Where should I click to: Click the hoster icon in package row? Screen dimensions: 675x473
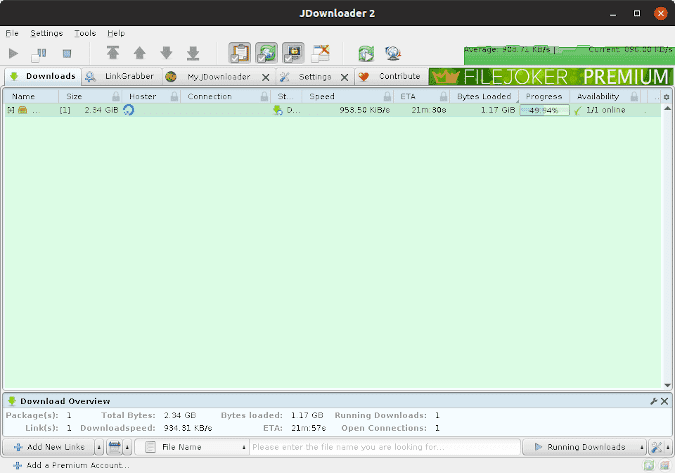(128, 110)
